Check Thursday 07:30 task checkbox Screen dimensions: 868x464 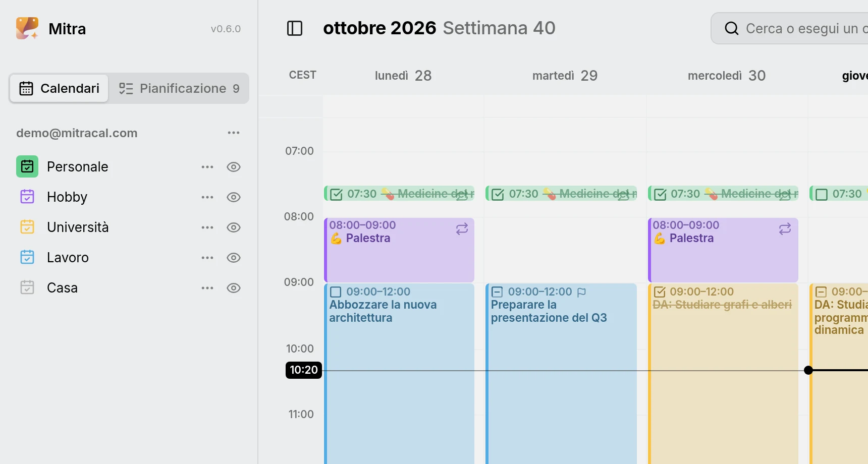point(822,194)
